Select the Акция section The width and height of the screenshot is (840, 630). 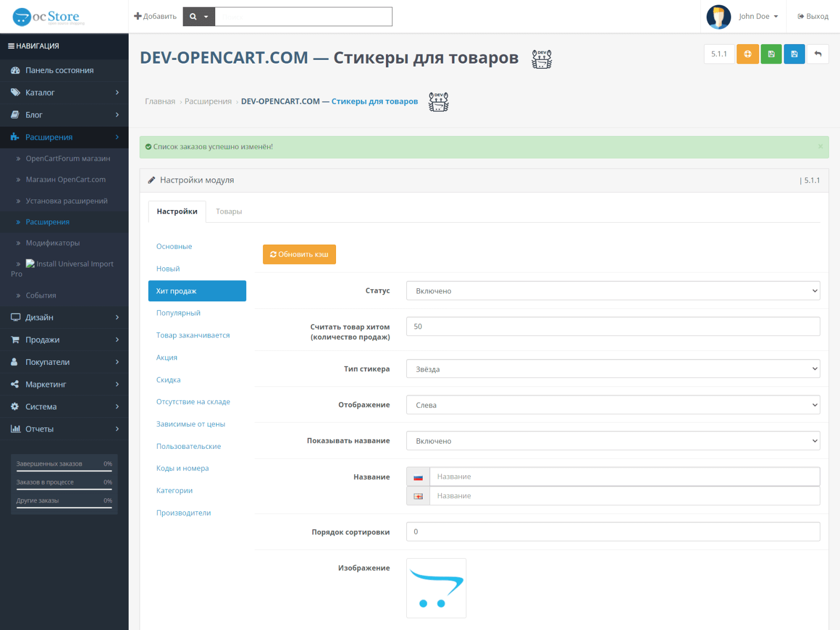pyautogui.click(x=197, y=358)
